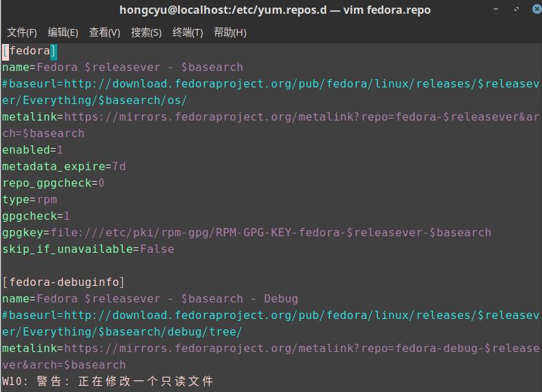The image size is (542, 392).
Task: Open the 文件(F) menu
Action: tap(22, 32)
